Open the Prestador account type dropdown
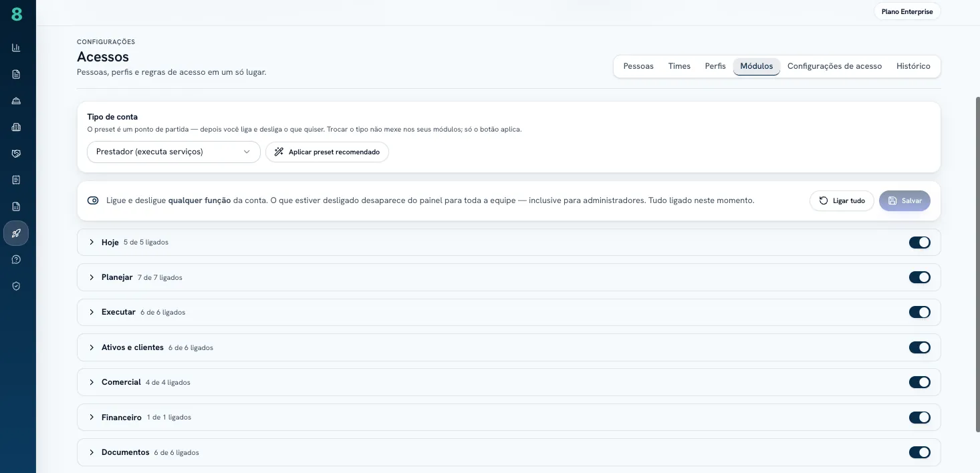The image size is (980, 473). tap(174, 152)
